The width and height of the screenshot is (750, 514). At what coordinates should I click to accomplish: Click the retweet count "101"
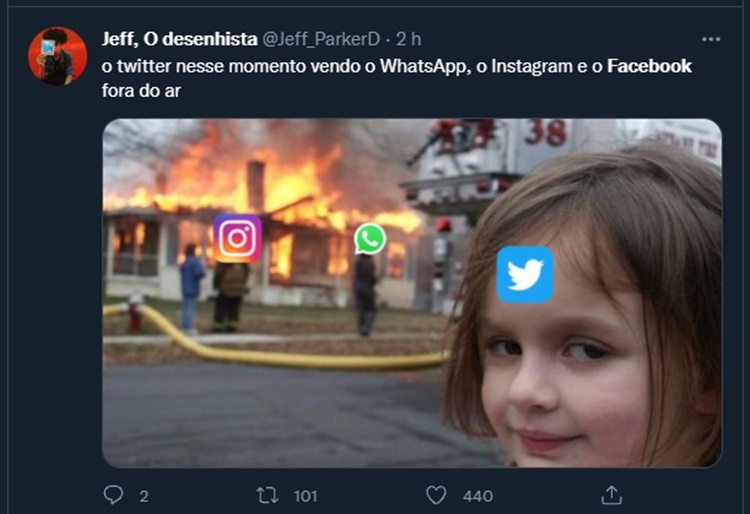305,496
